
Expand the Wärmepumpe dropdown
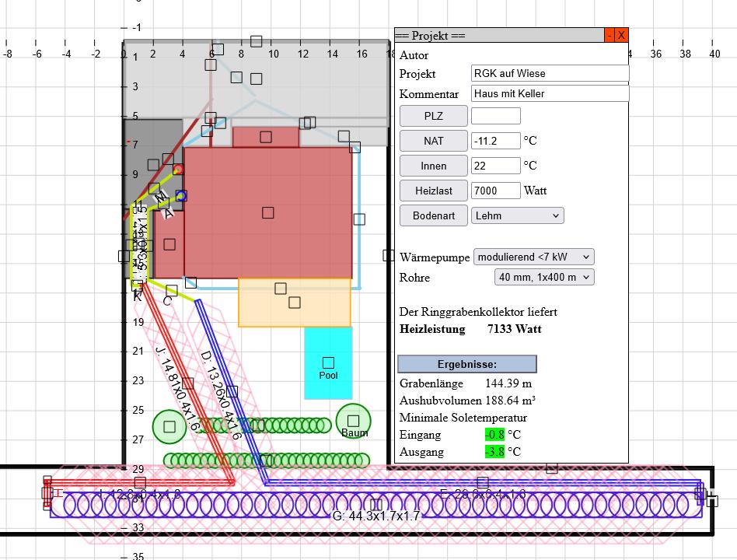point(533,257)
